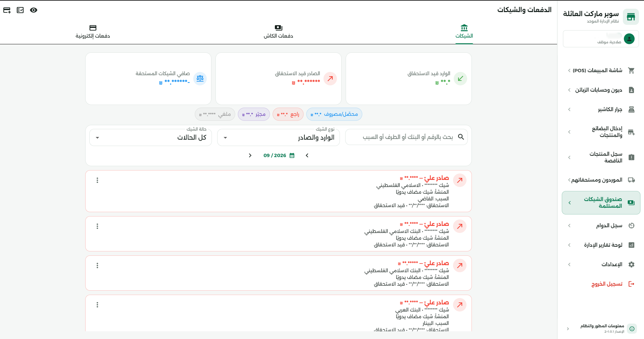Switch to the دفعات الكاش tab

(278, 32)
